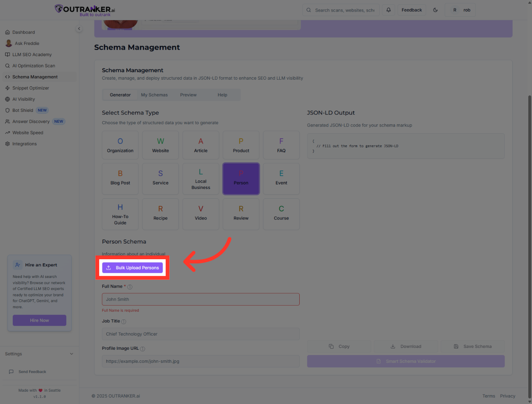The height and width of the screenshot is (404, 532).
Task: Collapse the sidebar with the arrow
Action: coord(79,28)
